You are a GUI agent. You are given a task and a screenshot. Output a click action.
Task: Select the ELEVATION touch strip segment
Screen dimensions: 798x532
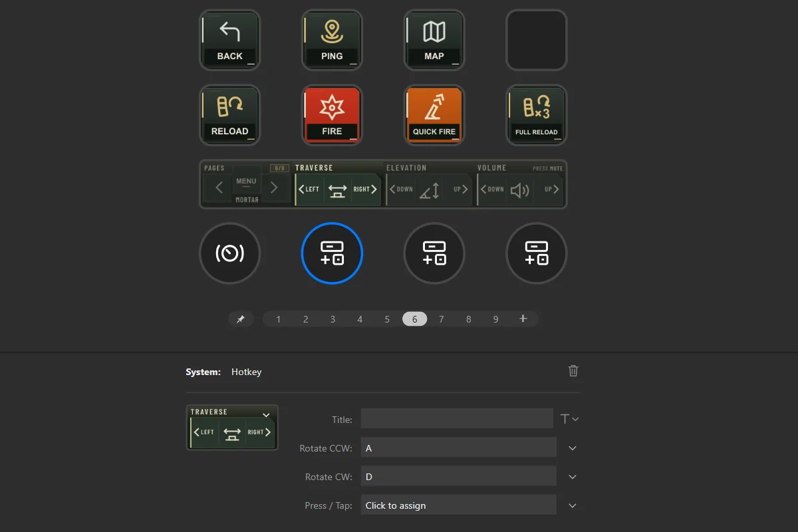429,185
